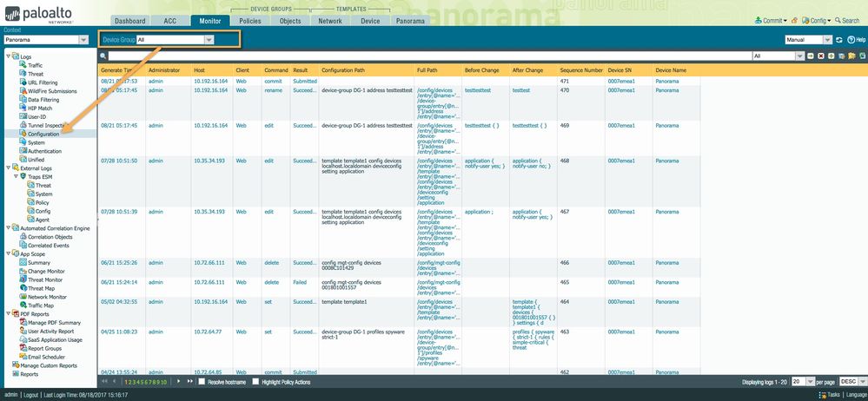
Task: Select System logs under Logs
Action: click(36, 142)
